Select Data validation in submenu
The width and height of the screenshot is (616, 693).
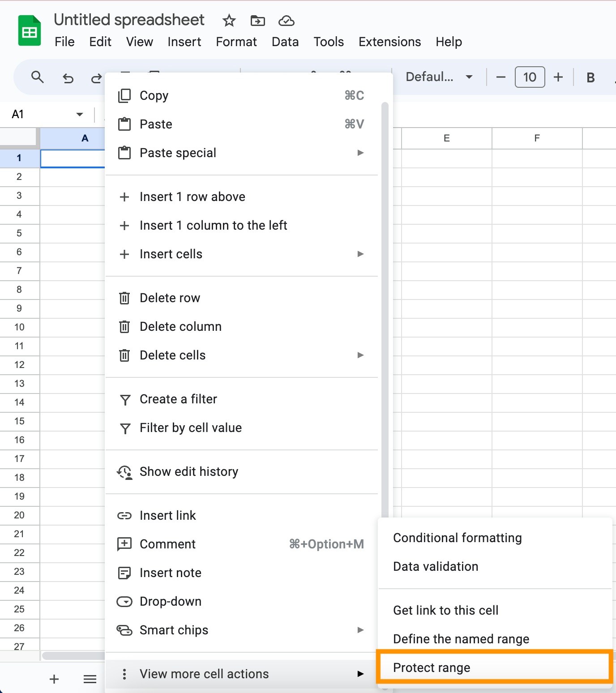(x=495, y=566)
